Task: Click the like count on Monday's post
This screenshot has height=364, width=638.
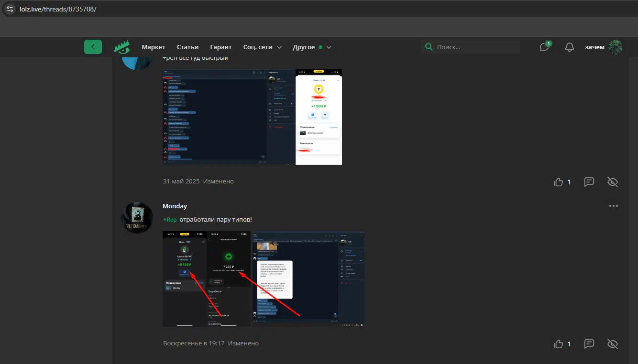Action: 569,343
